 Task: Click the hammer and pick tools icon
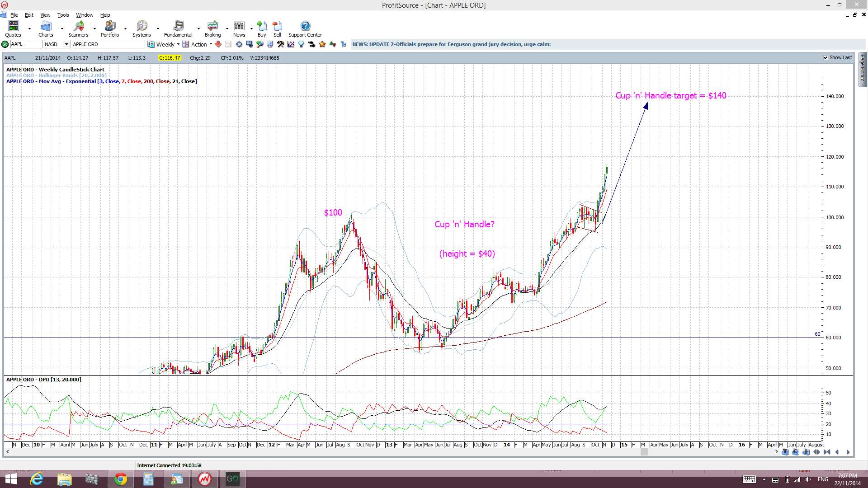click(281, 44)
